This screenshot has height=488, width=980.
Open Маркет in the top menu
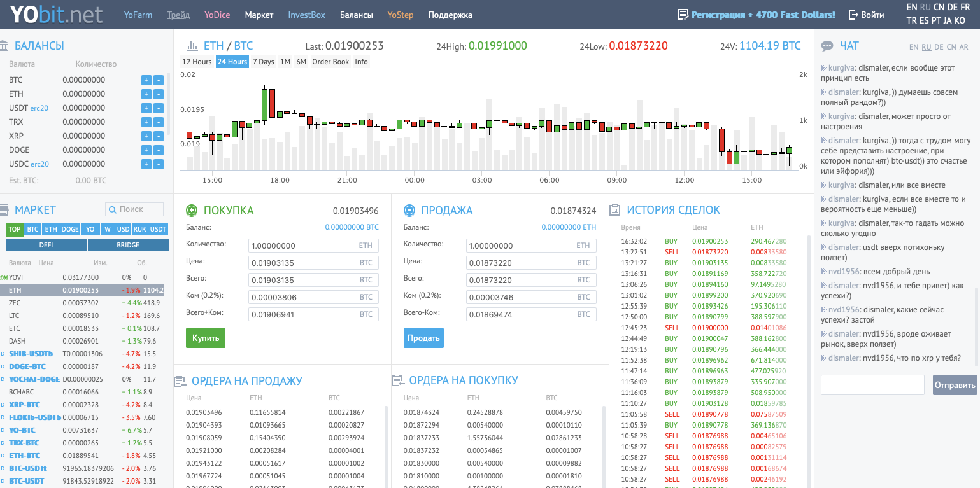[x=259, y=15]
